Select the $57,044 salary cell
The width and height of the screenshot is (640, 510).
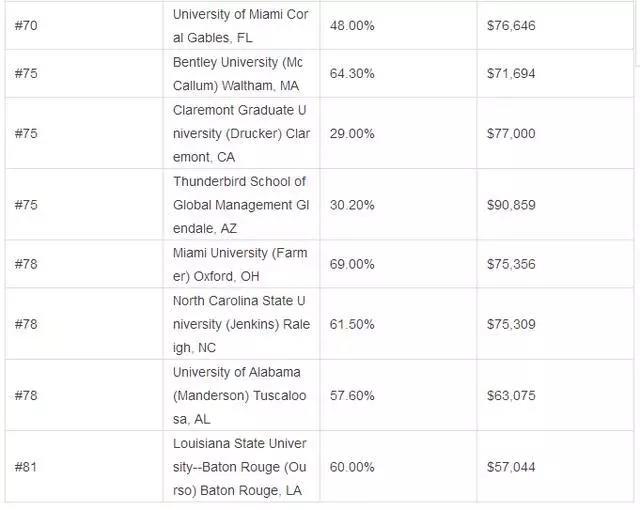click(x=555, y=467)
